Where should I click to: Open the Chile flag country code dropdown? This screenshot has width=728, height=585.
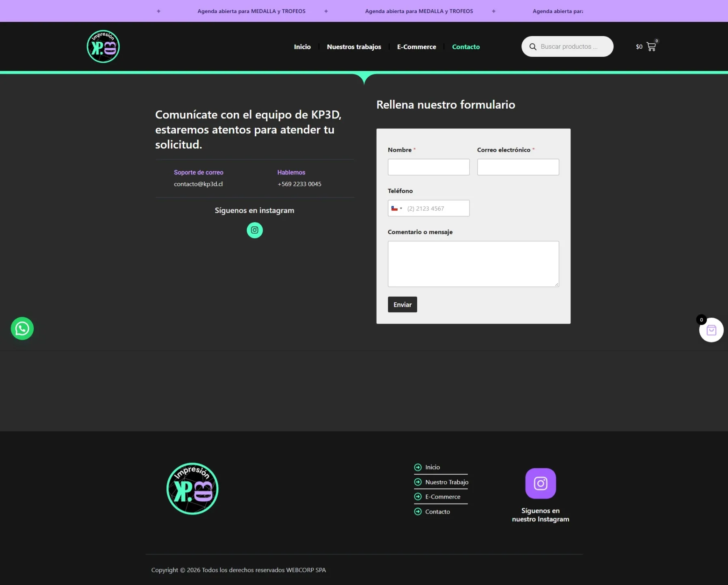tap(396, 209)
